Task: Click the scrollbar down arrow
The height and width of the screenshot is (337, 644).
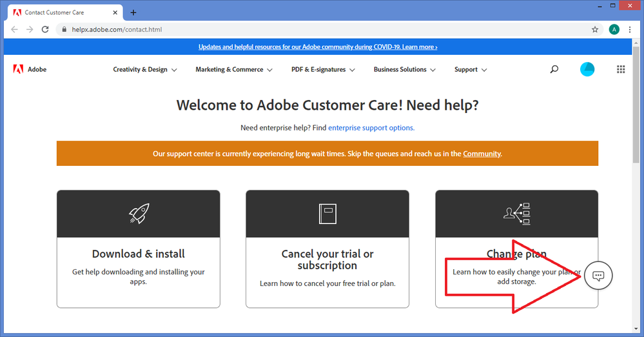Action: tap(637, 329)
